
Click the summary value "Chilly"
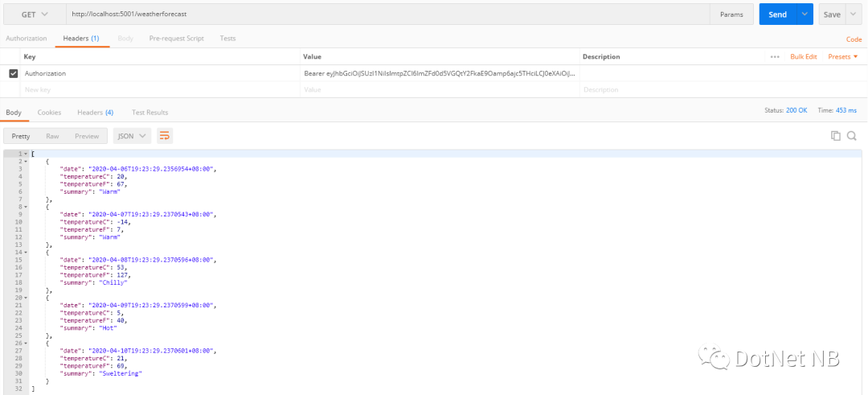pyautogui.click(x=114, y=282)
